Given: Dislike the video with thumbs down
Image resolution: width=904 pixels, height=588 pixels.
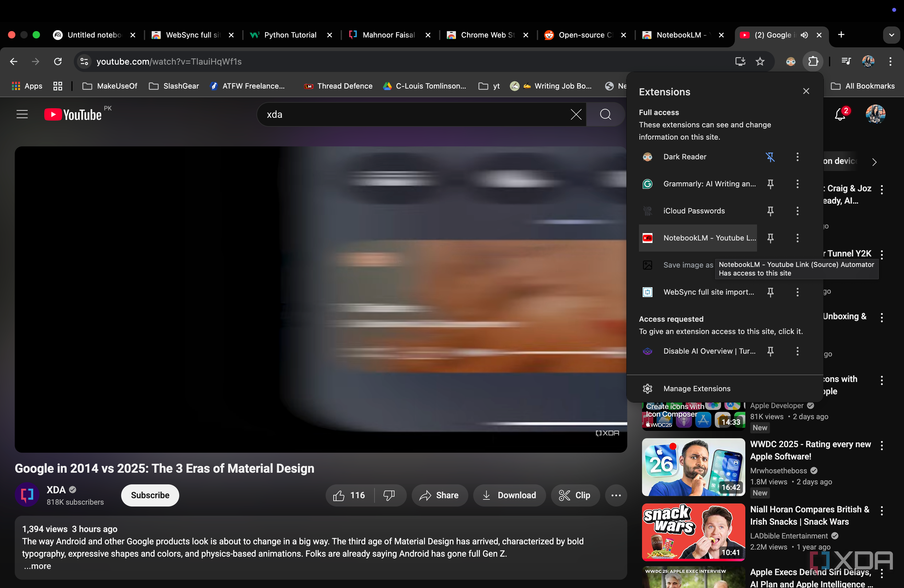Looking at the screenshot, I should 389,495.
